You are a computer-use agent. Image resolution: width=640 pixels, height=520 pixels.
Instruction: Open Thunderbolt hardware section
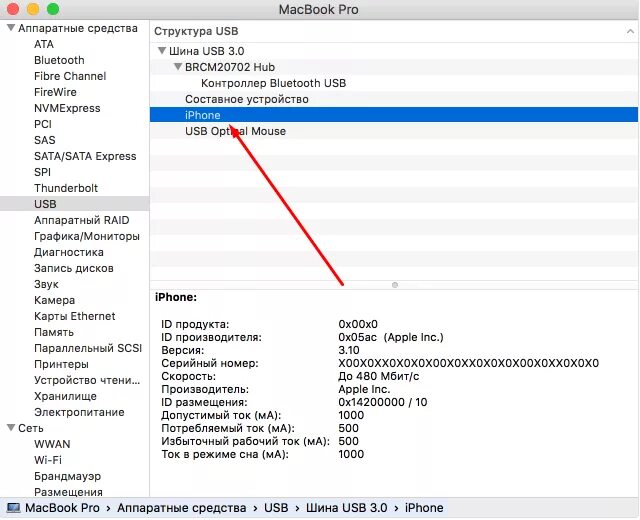pos(66,188)
